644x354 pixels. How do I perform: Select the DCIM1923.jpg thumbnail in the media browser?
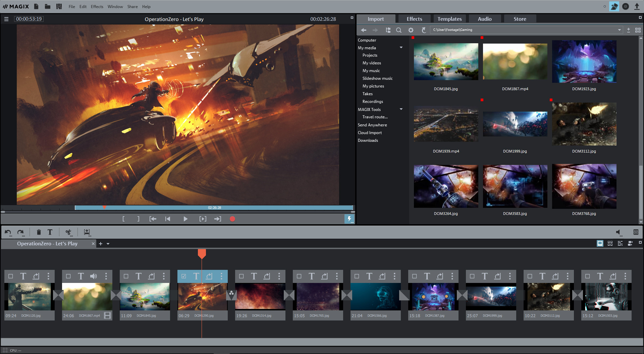pos(584,61)
